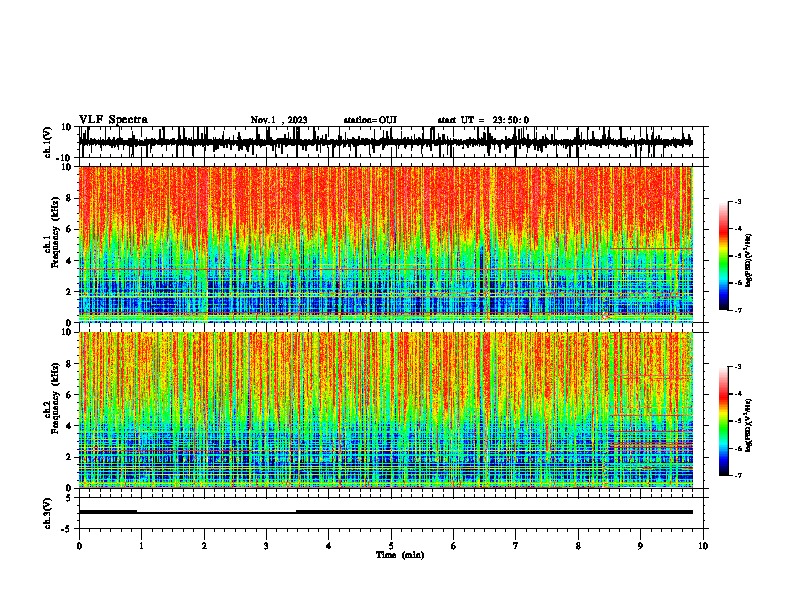Click the time axis end tick label "10"
This screenshot has width=792, height=612.
pos(703,545)
